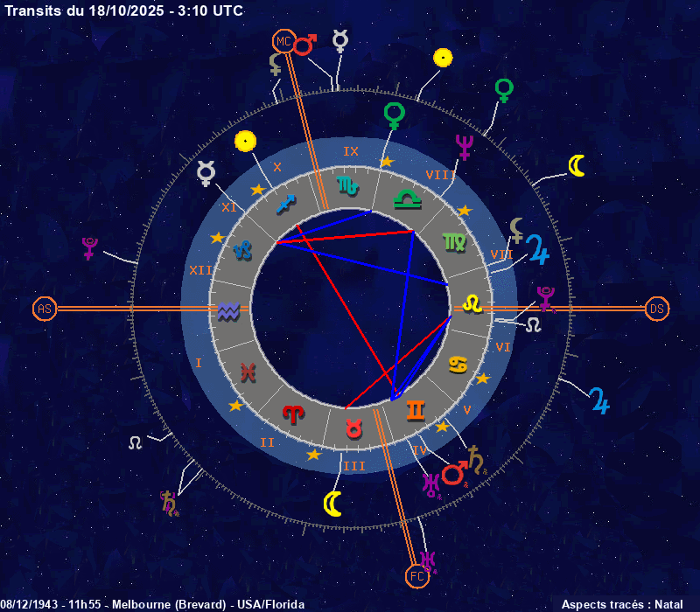Click the MC midheaven marker
700x612 pixels.
[x=283, y=41]
